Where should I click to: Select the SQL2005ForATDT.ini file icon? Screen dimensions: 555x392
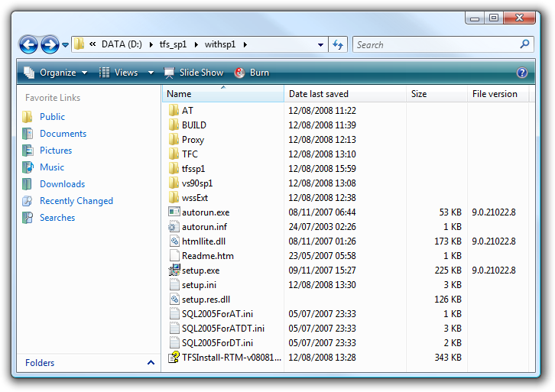click(x=174, y=328)
